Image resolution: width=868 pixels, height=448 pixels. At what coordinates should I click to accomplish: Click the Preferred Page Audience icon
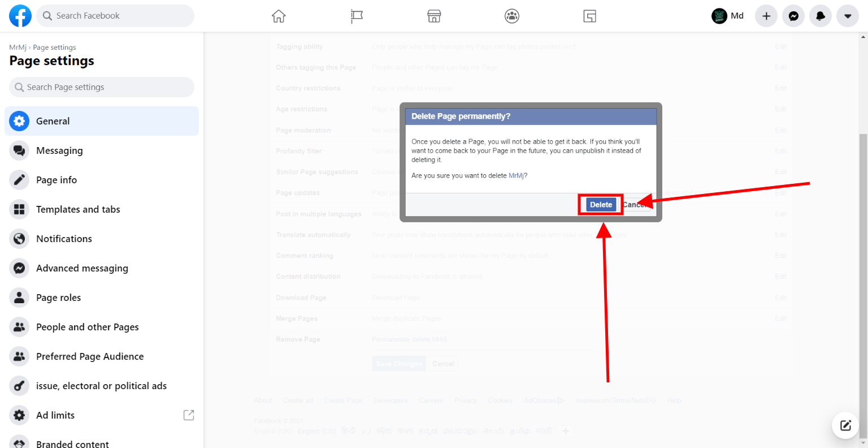[x=19, y=356]
